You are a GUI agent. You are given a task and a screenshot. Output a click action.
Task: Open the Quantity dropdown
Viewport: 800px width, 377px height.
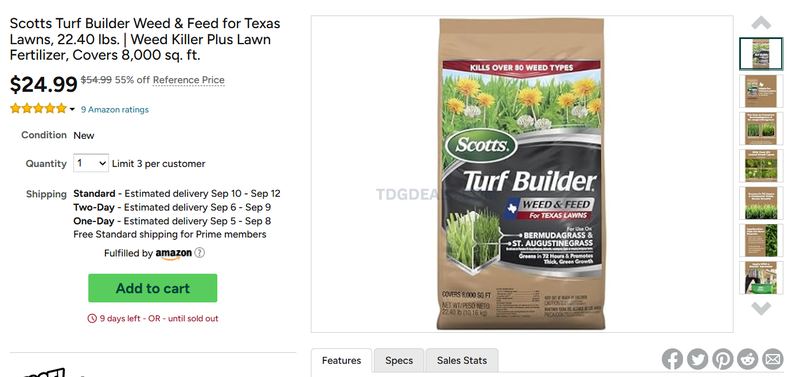[x=91, y=163]
